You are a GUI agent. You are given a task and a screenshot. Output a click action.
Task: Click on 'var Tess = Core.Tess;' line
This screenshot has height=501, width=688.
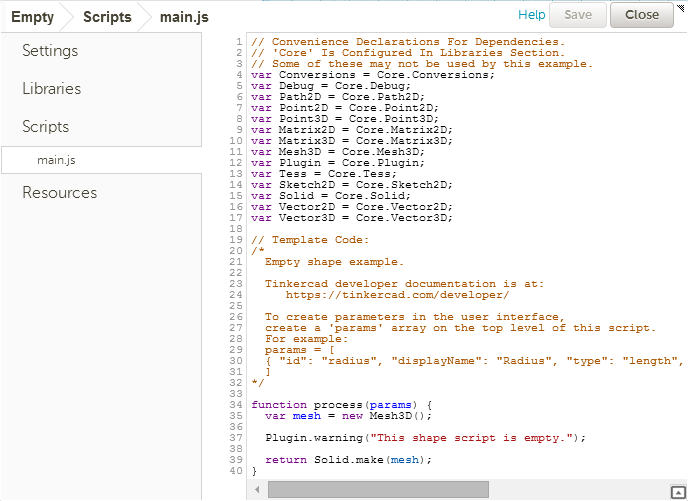tap(324, 173)
